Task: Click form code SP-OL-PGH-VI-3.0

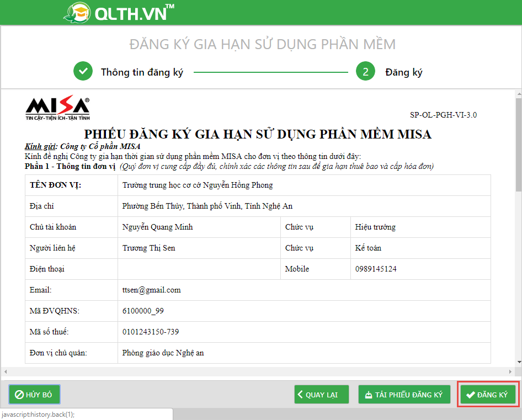Action: click(x=443, y=115)
